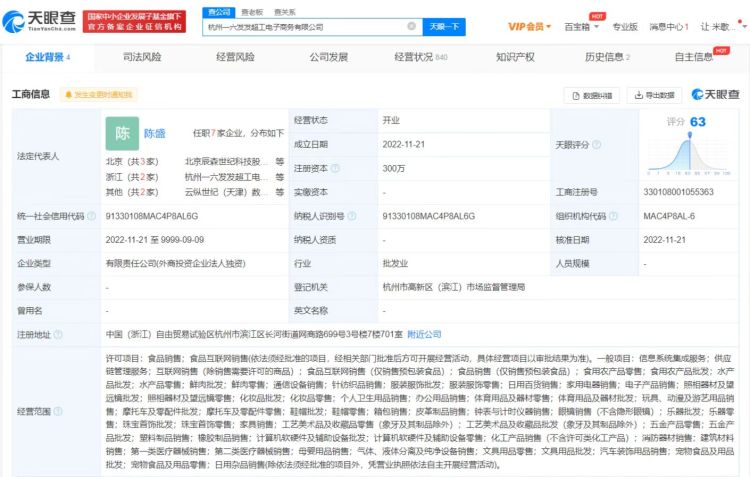Click help icon beside 纳税人资质
This screenshot has height=477, width=750.
tap(341, 240)
